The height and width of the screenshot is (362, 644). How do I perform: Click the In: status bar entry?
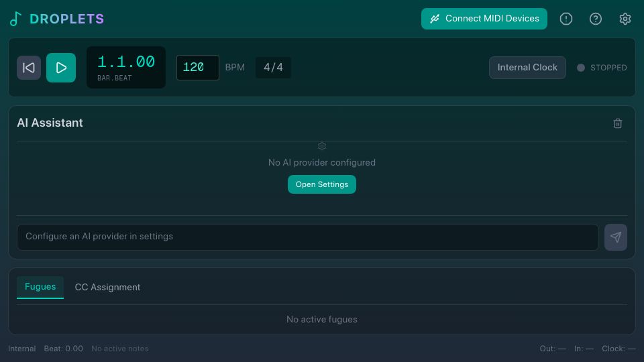click(x=584, y=349)
